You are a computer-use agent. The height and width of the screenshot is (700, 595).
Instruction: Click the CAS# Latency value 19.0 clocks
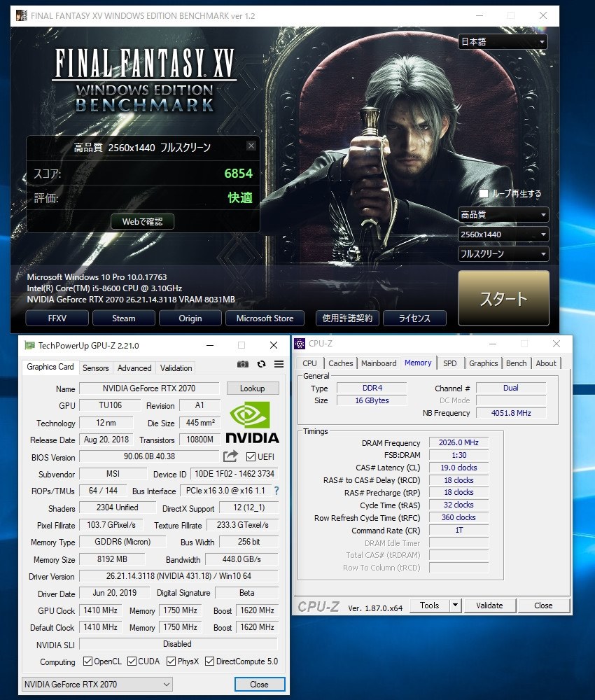pos(458,468)
